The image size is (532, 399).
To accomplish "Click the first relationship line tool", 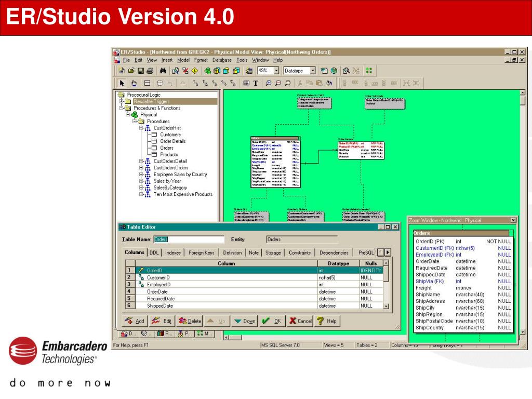I will tap(195, 83).
